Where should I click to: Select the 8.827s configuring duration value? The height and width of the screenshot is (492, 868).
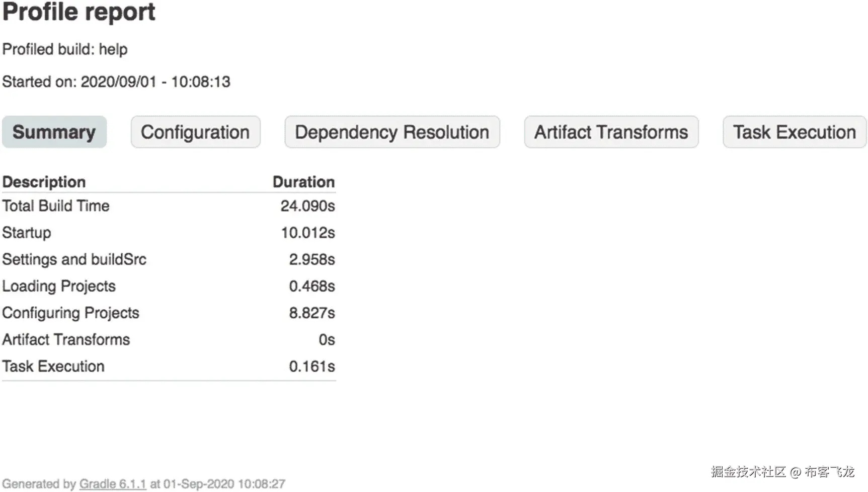[311, 313]
